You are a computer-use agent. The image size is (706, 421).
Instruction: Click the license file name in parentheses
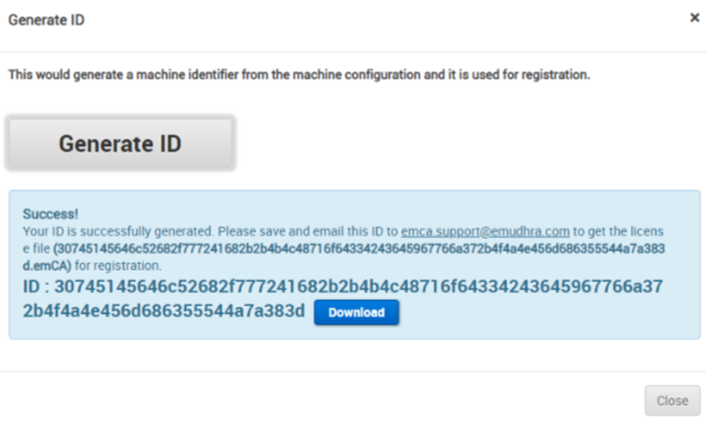pos(360,246)
